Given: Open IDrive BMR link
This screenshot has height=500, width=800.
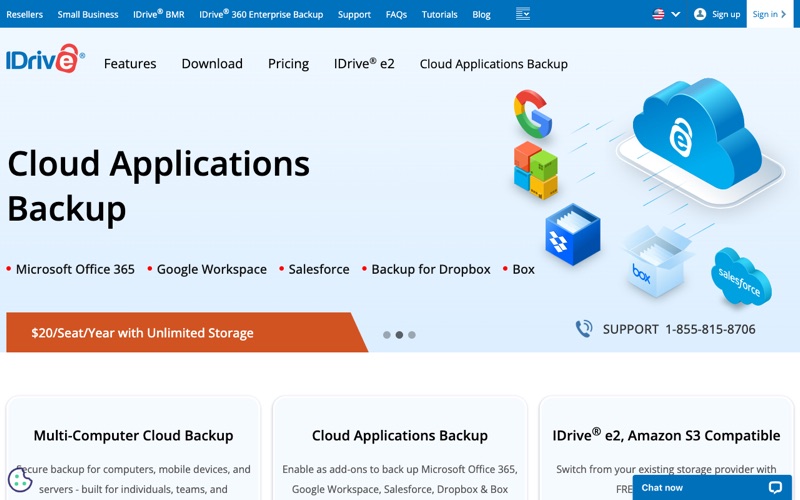Looking at the screenshot, I should coord(159,14).
